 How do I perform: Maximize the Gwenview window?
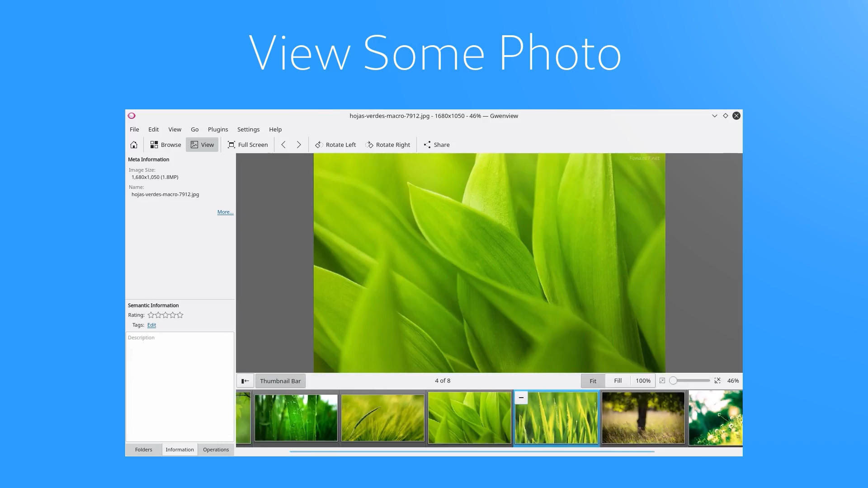tap(726, 116)
